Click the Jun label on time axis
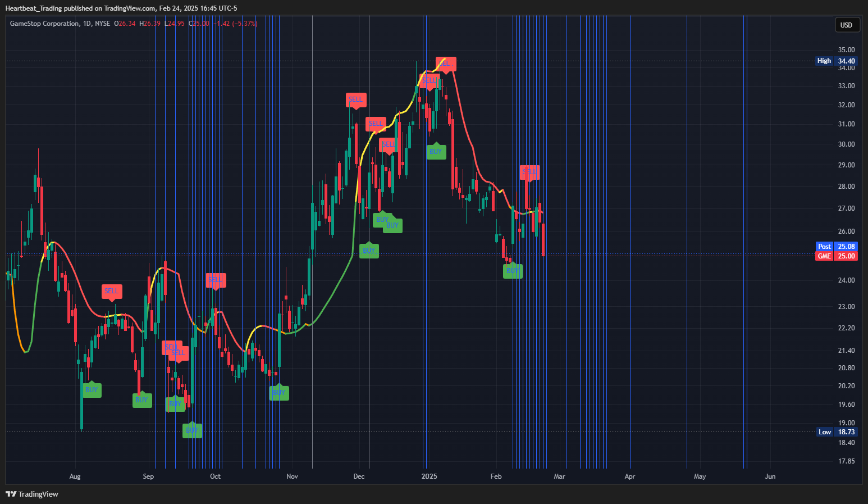Viewport: 868px width, 504px height. [770, 476]
